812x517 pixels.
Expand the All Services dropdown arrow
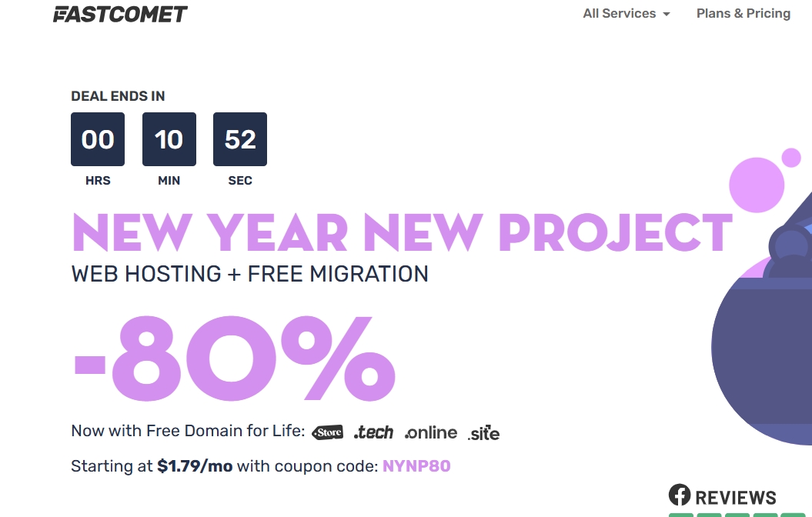667,15
